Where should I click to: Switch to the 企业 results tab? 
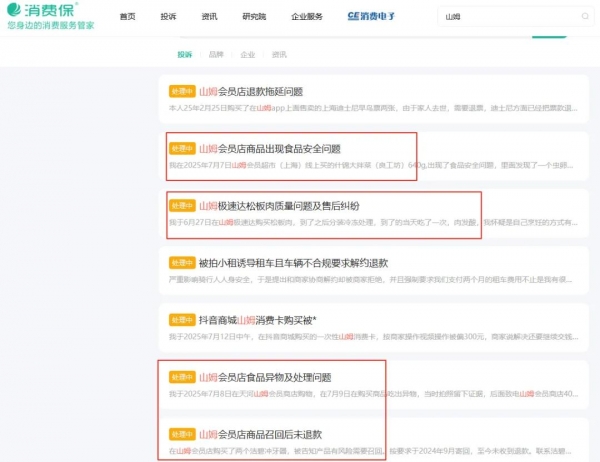(x=248, y=55)
